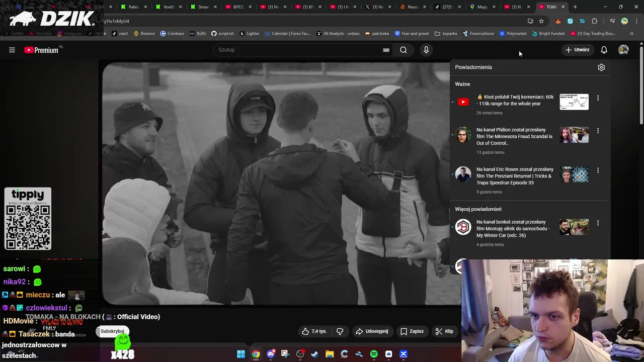Click the Subskrybuj subscribe button

(112, 331)
